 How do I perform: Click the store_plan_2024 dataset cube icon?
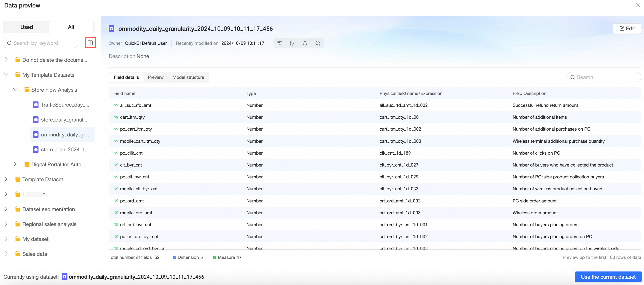tap(36, 149)
